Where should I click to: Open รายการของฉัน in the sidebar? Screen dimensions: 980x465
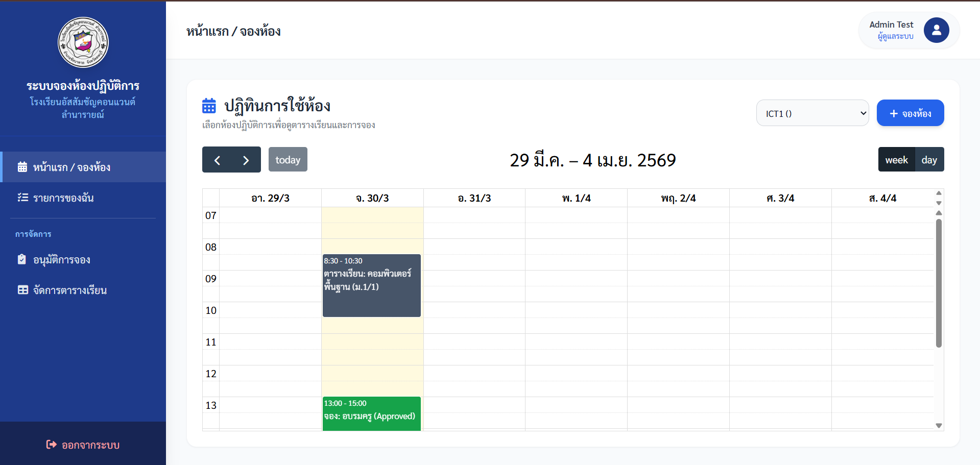(63, 198)
